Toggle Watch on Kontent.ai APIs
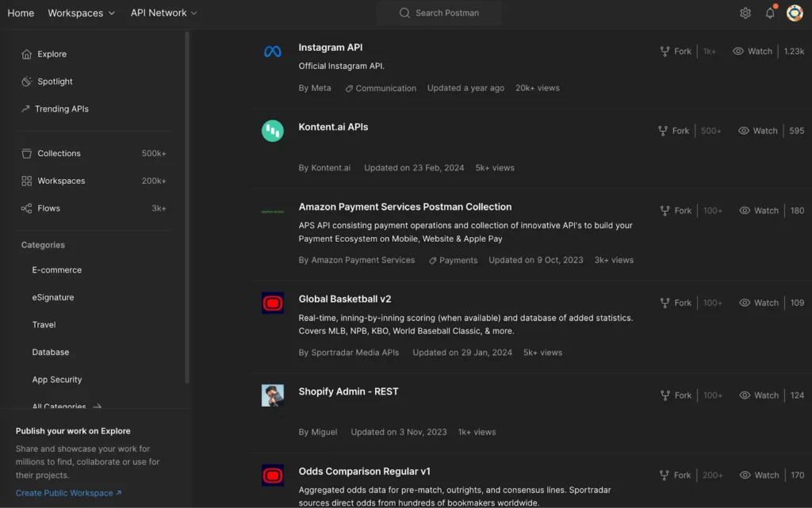The height and width of the screenshot is (508, 812). 757,131
